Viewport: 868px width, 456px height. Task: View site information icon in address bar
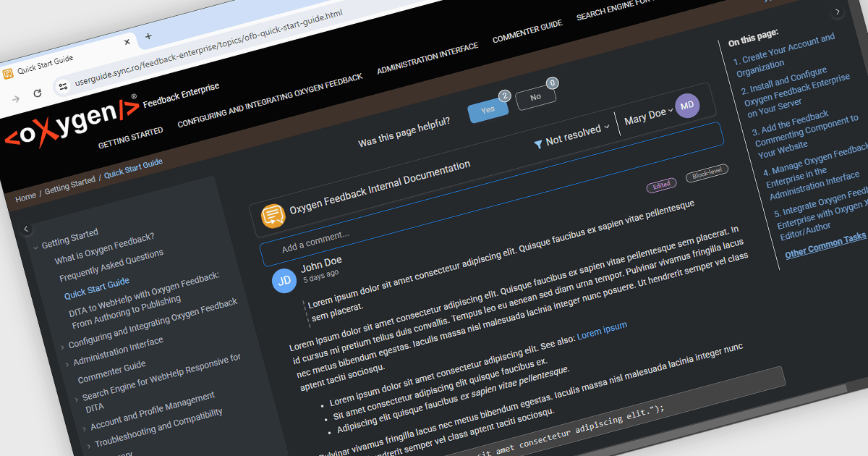point(63,86)
